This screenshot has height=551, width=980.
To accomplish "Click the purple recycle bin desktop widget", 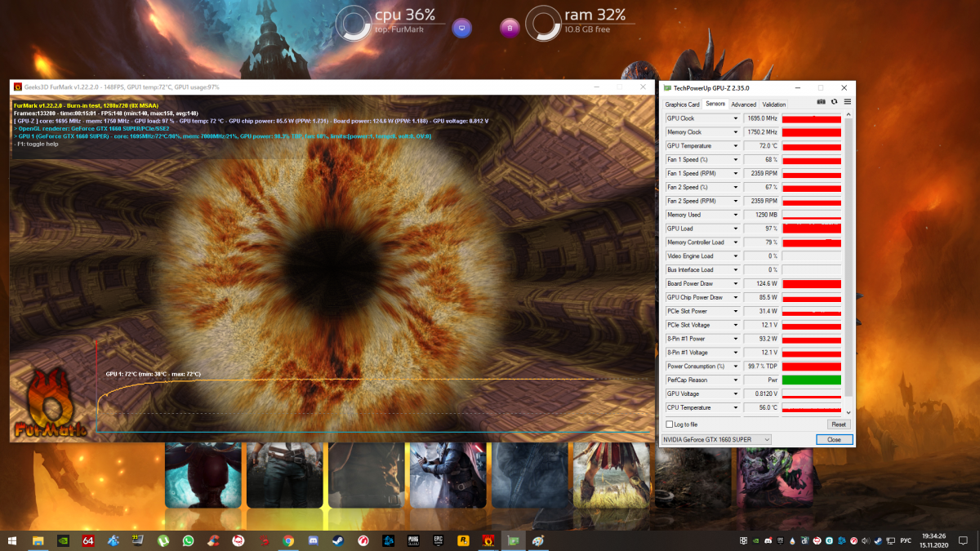I will (510, 29).
